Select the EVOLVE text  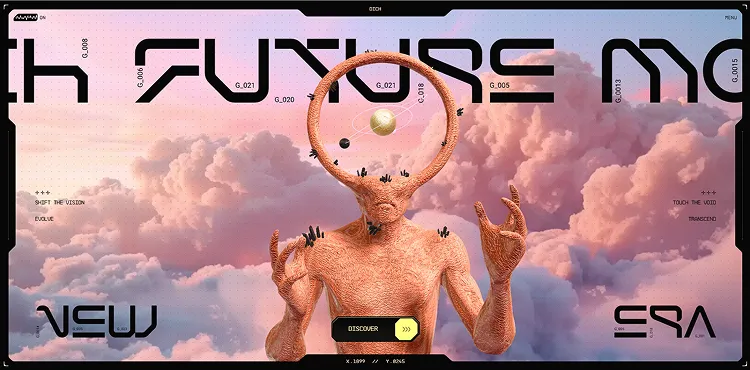(44, 219)
